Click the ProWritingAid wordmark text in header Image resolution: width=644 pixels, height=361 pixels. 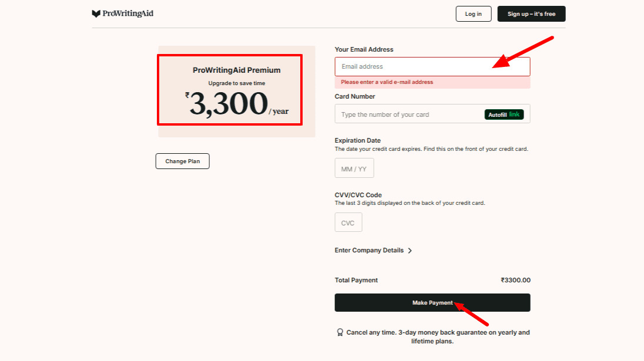[128, 14]
